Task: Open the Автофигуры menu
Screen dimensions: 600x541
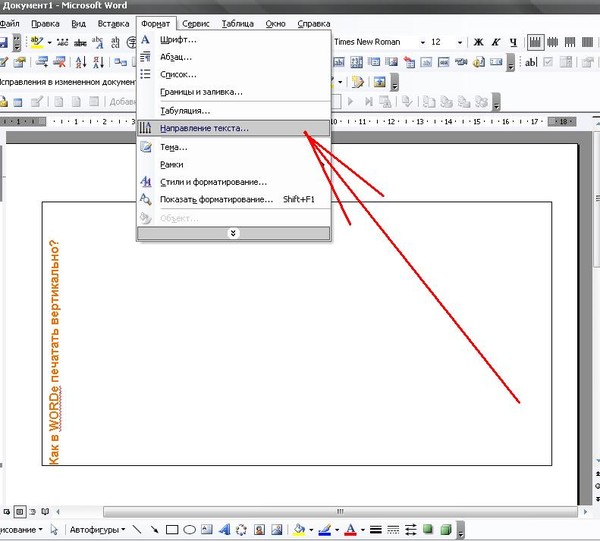Action: (x=97, y=530)
